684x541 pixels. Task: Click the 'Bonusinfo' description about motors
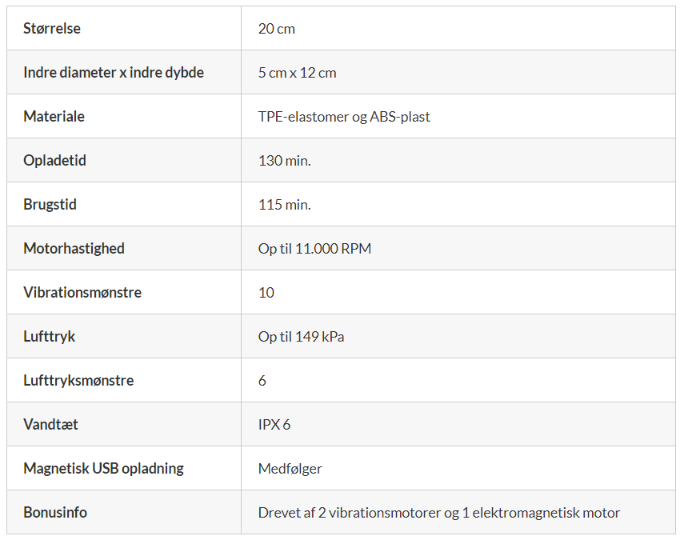pos(439,513)
